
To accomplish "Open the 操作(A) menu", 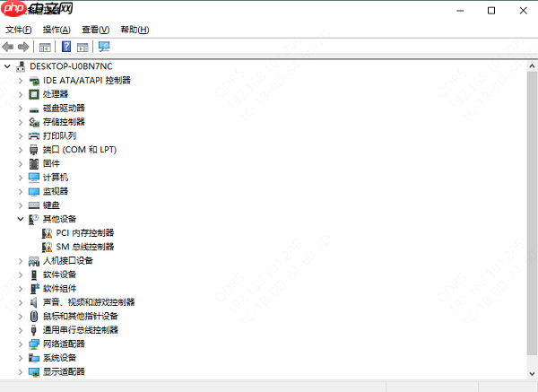I will [x=56, y=30].
